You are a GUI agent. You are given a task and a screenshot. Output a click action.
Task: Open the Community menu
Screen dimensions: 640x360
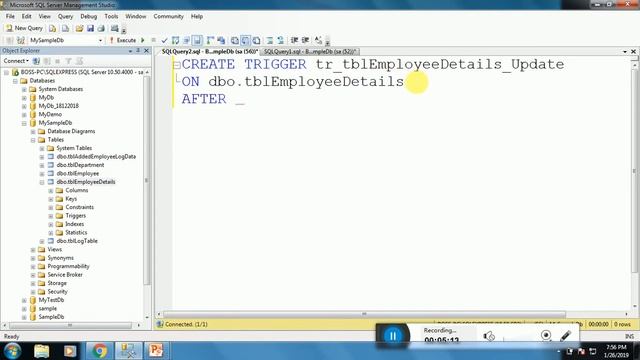tap(168, 16)
